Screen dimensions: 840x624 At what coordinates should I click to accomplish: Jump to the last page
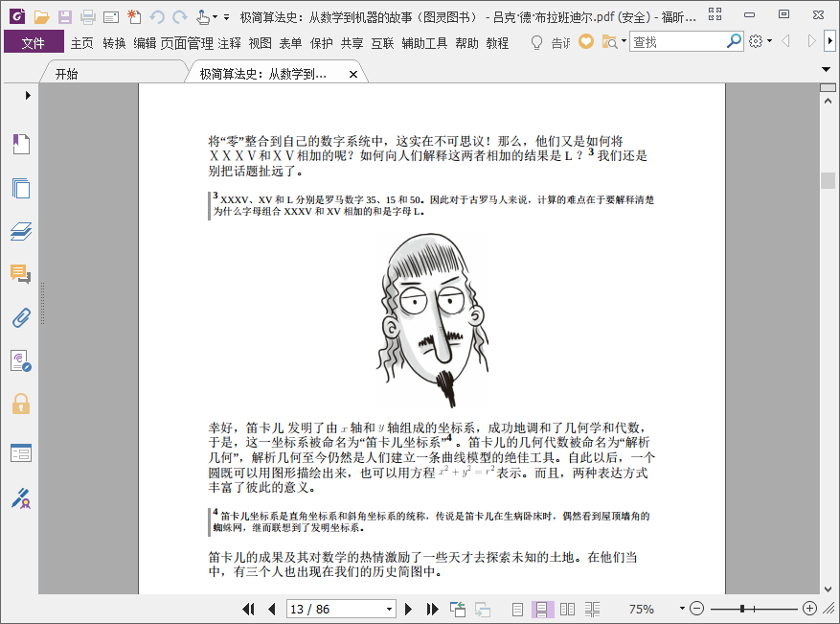pos(432,609)
